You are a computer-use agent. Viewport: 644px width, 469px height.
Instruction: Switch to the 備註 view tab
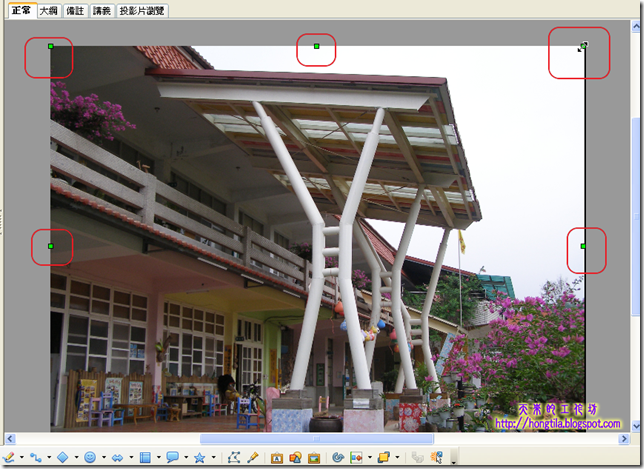coord(75,11)
